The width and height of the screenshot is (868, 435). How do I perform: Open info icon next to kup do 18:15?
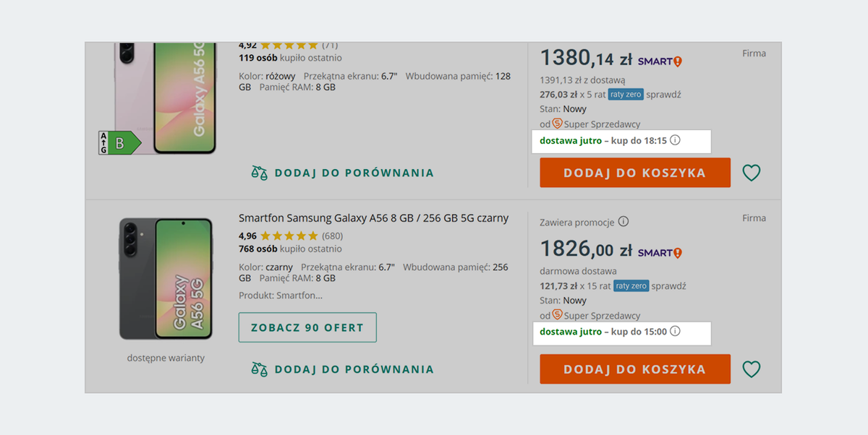point(674,141)
